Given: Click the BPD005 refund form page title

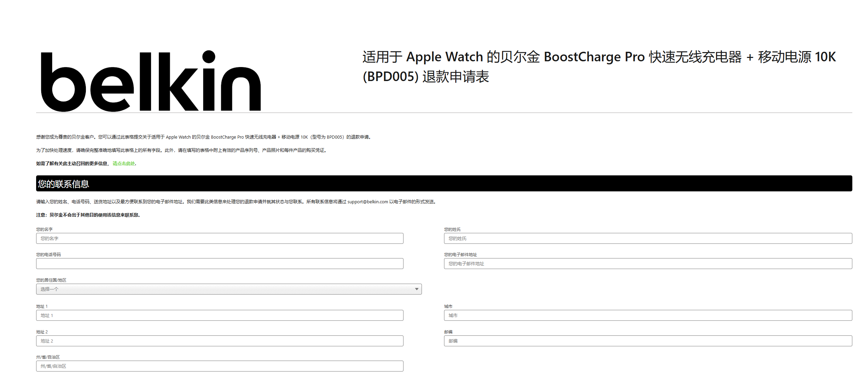Looking at the screenshot, I should [x=599, y=67].
